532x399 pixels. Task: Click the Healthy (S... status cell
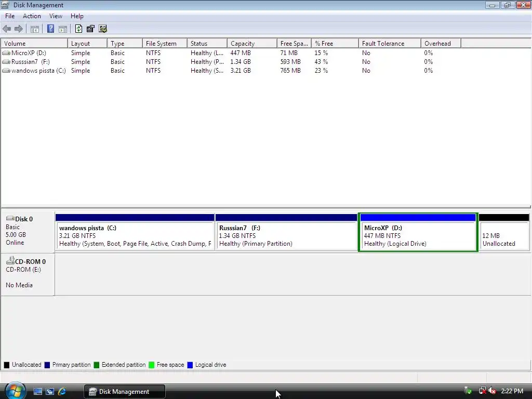[x=207, y=71]
